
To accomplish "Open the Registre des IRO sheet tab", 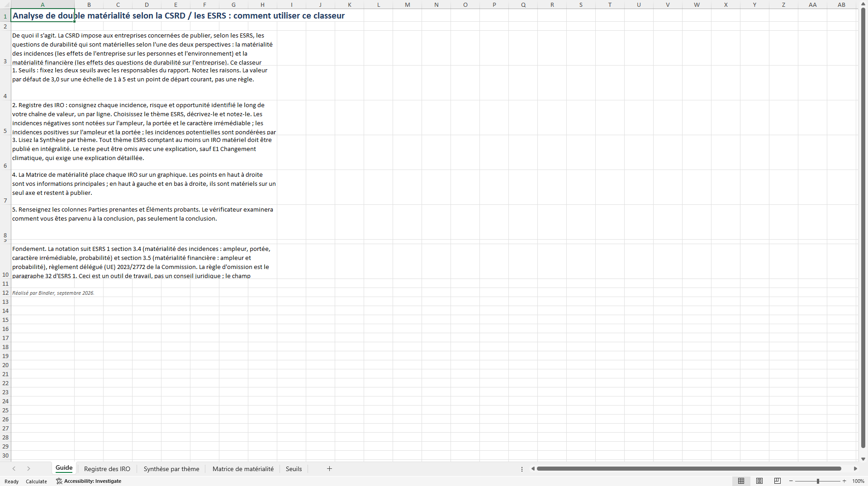I will pyautogui.click(x=107, y=469).
